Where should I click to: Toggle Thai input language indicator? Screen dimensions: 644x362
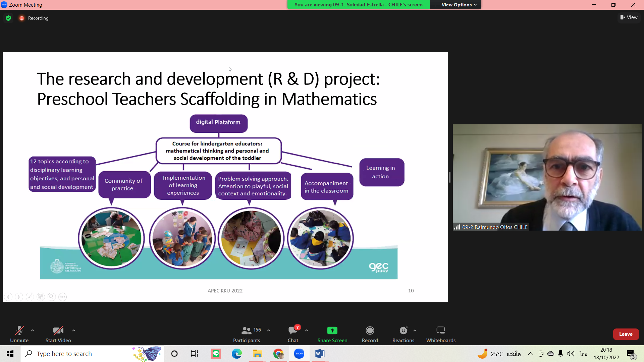coord(583,354)
